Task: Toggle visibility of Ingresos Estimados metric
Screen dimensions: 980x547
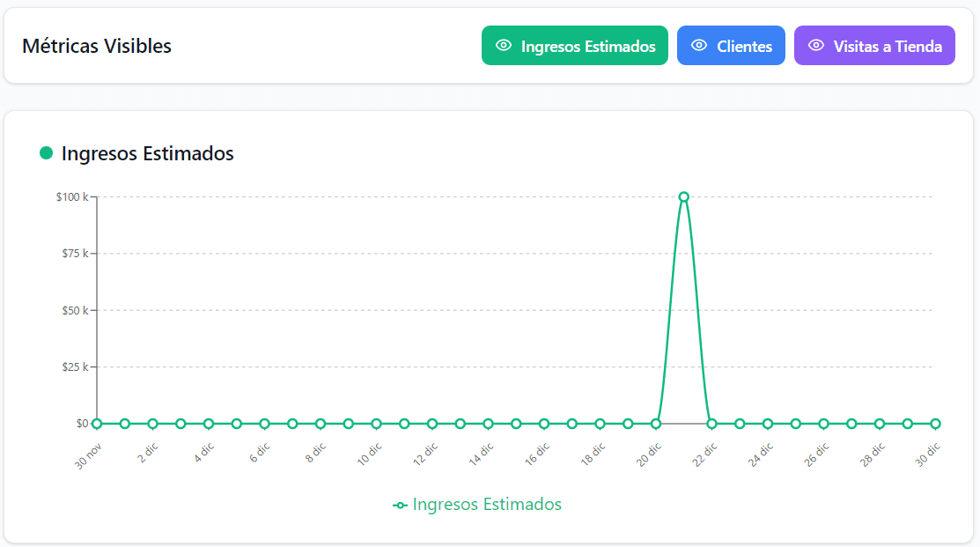Action: pos(574,46)
